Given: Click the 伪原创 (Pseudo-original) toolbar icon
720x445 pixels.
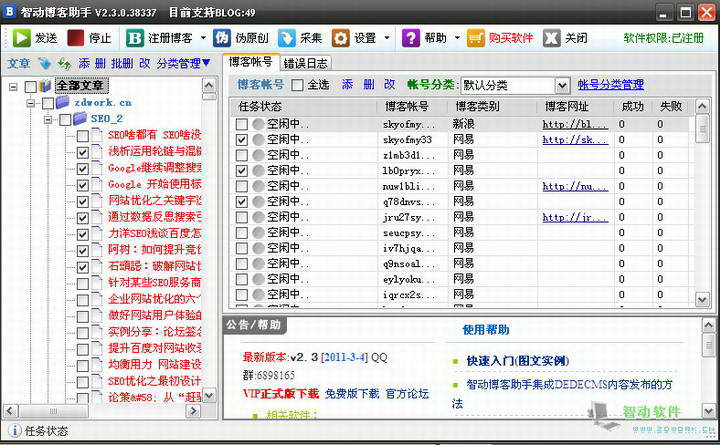Looking at the screenshot, I should point(222,37).
